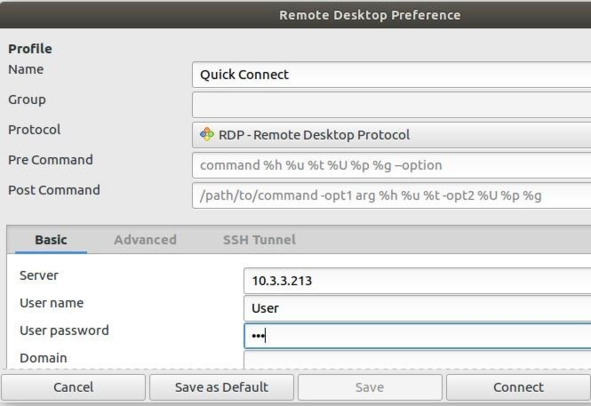
Task: Open the SSH Tunnel tab
Action: (259, 240)
